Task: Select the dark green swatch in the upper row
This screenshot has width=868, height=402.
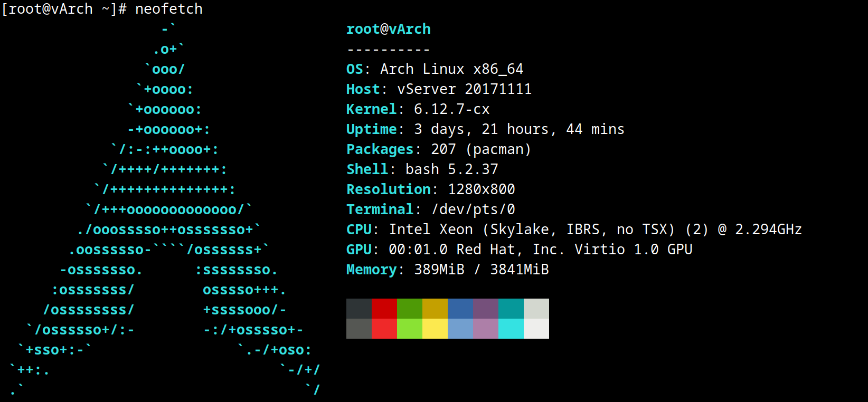Action: (410, 309)
